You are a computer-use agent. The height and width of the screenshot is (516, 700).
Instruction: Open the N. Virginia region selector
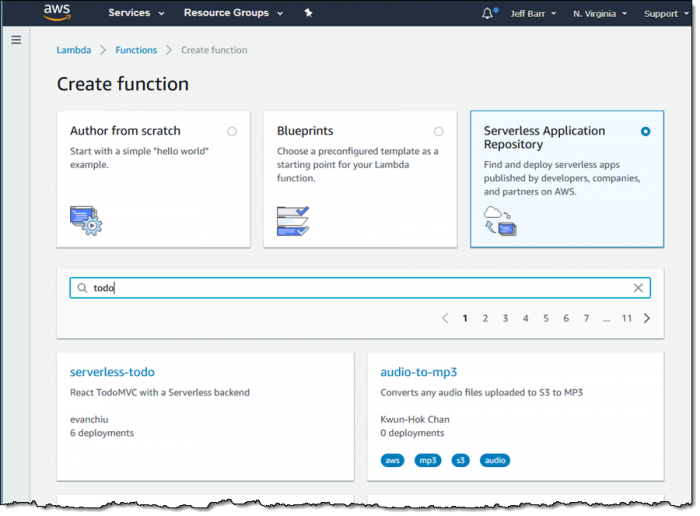point(600,14)
